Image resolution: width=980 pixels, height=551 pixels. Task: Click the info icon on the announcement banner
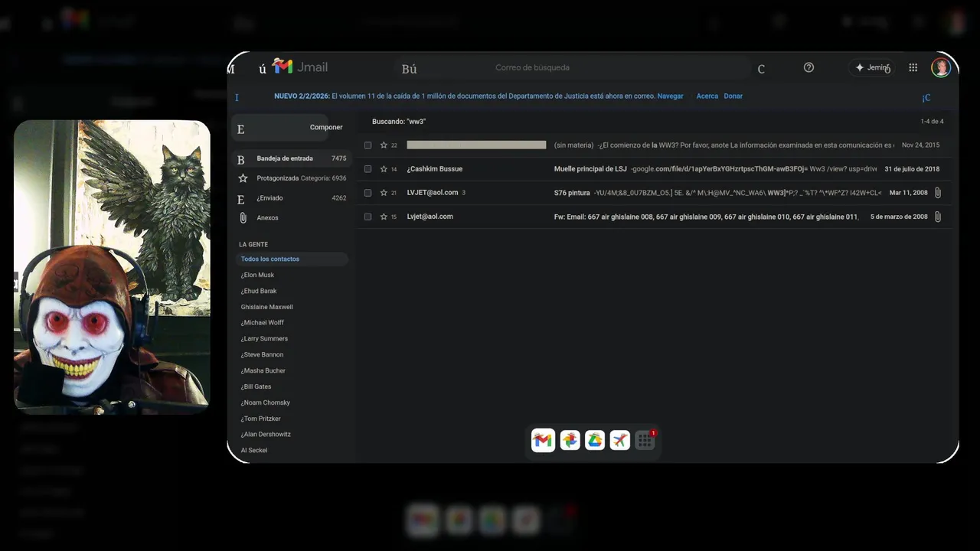[x=237, y=97]
